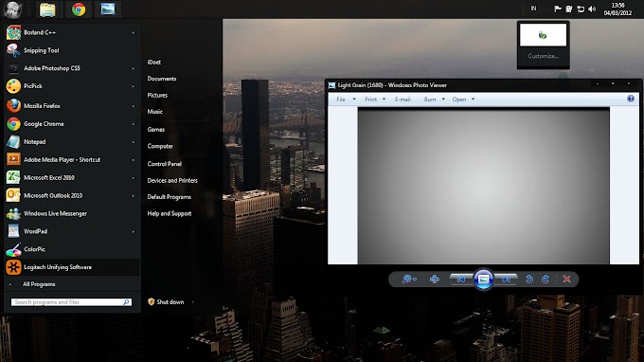Viewport: 644px width, 362px height.
Task: Launch Microsoft Excel 2010
Action: coord(71,177)
